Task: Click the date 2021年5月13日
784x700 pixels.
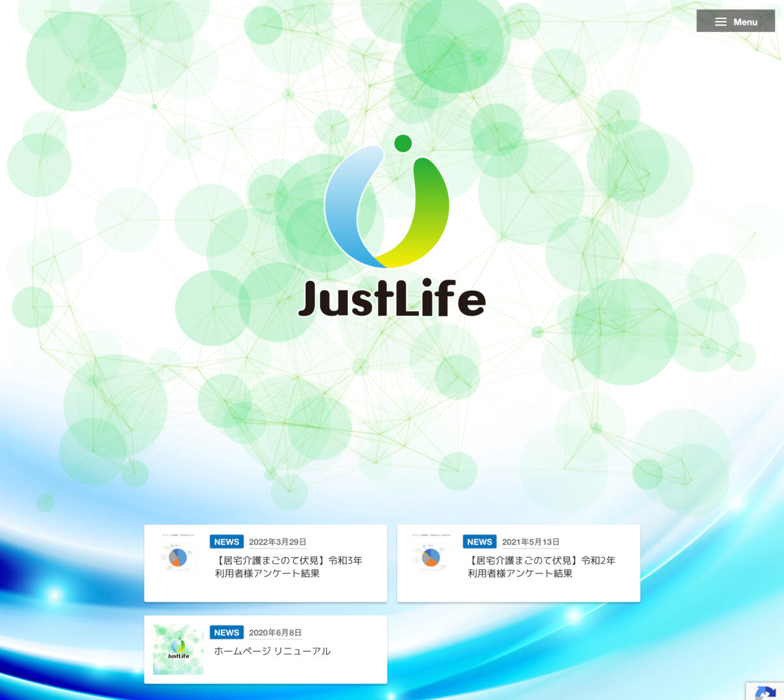Action: click(x=531, y=542)
